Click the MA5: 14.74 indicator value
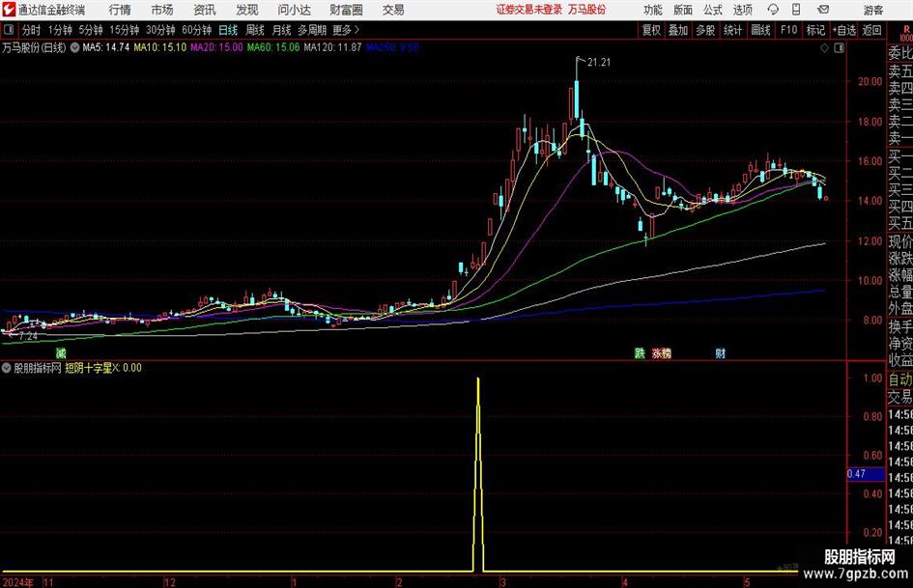This screenshot has height=588, width=913. coord(106,47)
